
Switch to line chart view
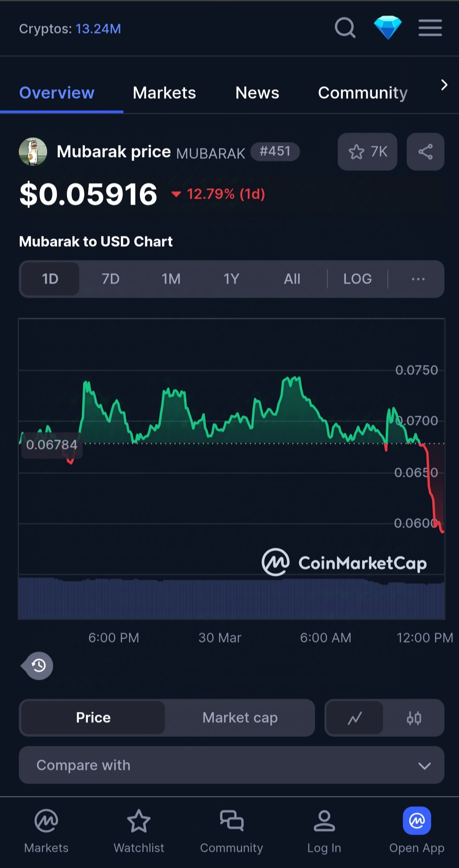(354, 718)
